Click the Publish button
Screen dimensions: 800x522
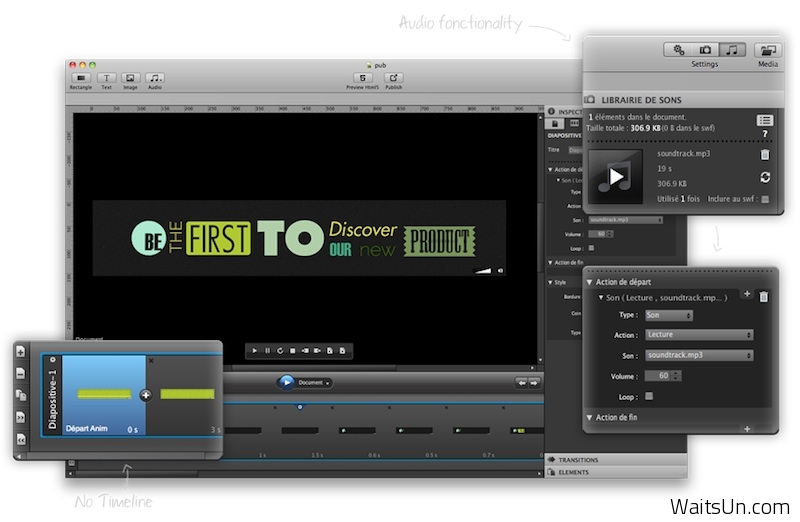point(394,78)
